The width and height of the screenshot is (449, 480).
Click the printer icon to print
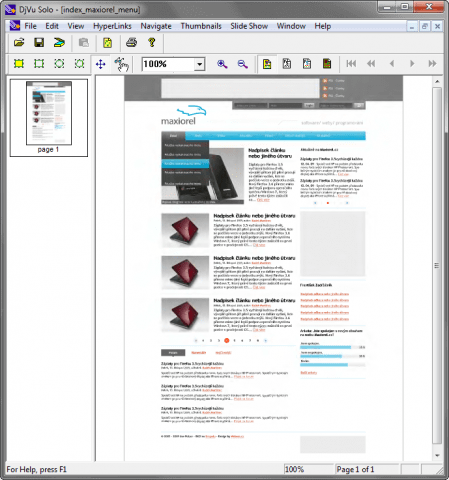pos(131,43)
